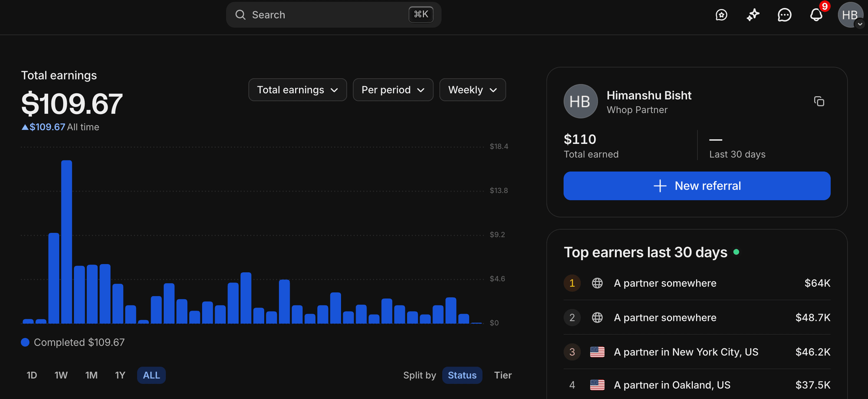Click the ⌘K shortcut badge
The width and height of the screenshot is (868, 399).
coord(421,14)
